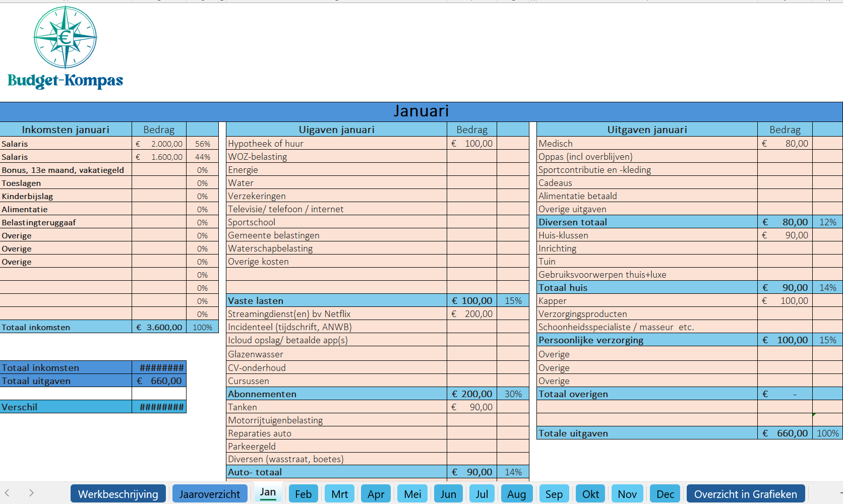Go to the Feb sheet tab
The image size is (843, 504).
[303, 494]
